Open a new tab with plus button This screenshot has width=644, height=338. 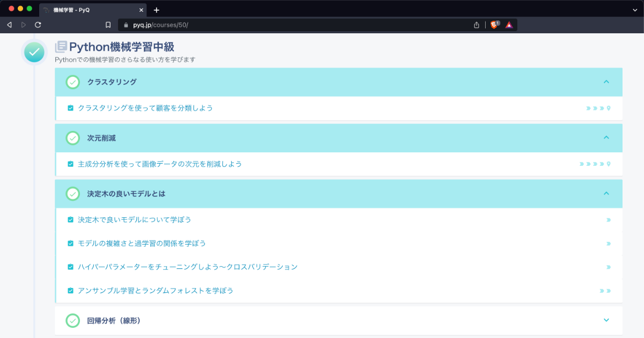(x=157, y=10)
